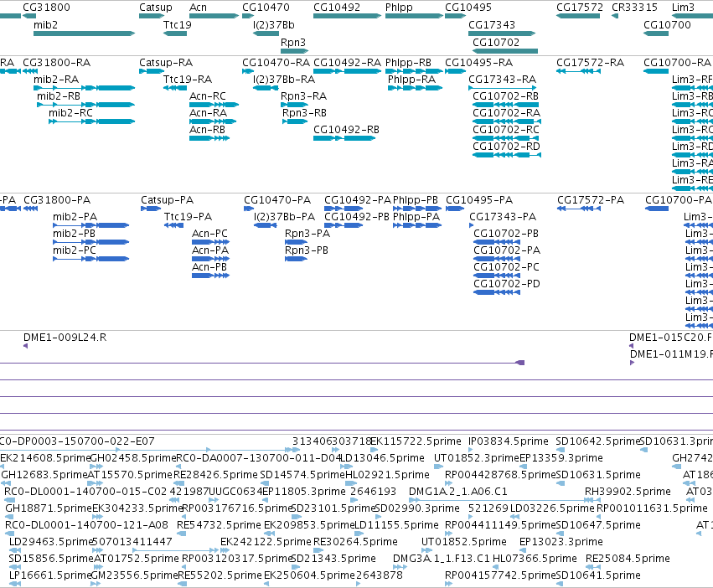Select the IP03834.5prime EST label
The image size is (713, 588).
point(509,441)
